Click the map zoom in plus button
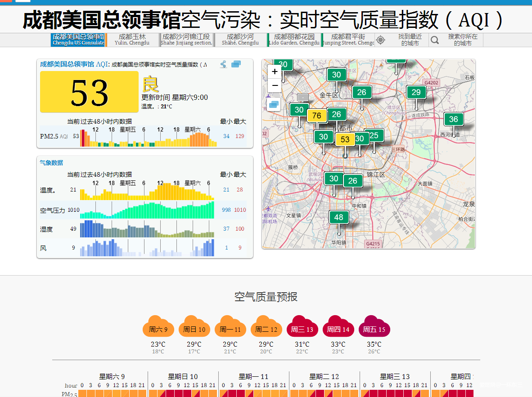This screenshot has width=532, height=397. tap(275, 72)
